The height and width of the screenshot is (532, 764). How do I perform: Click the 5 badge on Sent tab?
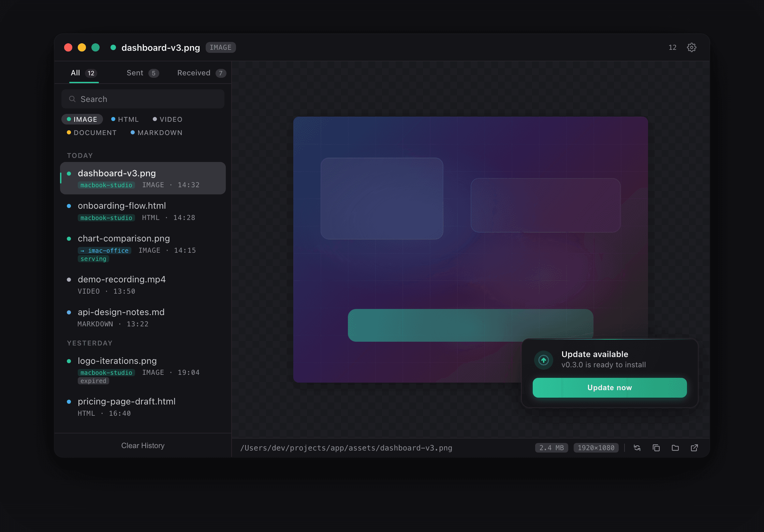click(153, 73)
